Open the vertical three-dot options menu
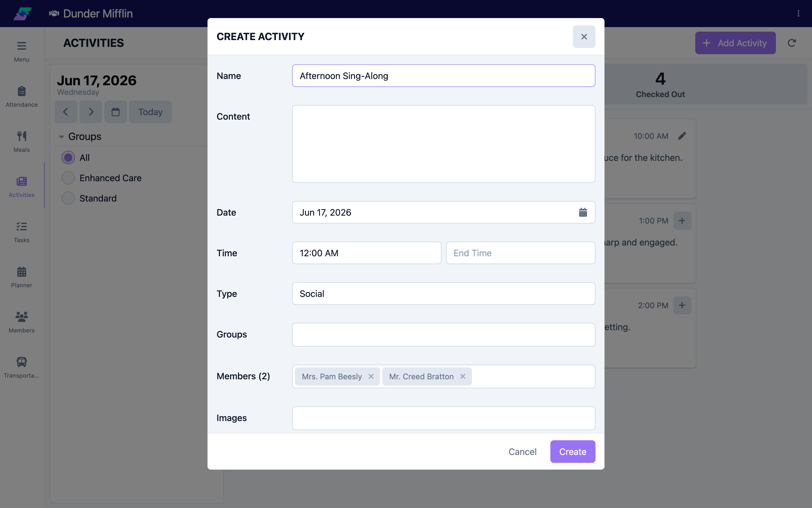The width and height of the screenshot is (812, 508). (x=798, y=14)
